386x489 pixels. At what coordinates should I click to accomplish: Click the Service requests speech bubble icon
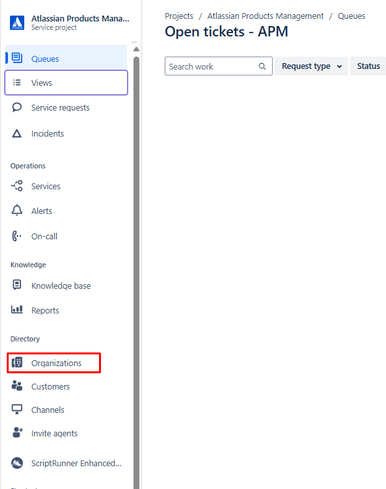(x=17, y=107)
